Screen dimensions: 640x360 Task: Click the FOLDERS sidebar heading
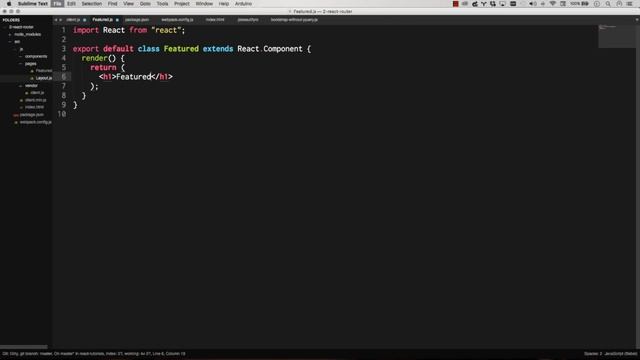[11, 20]
